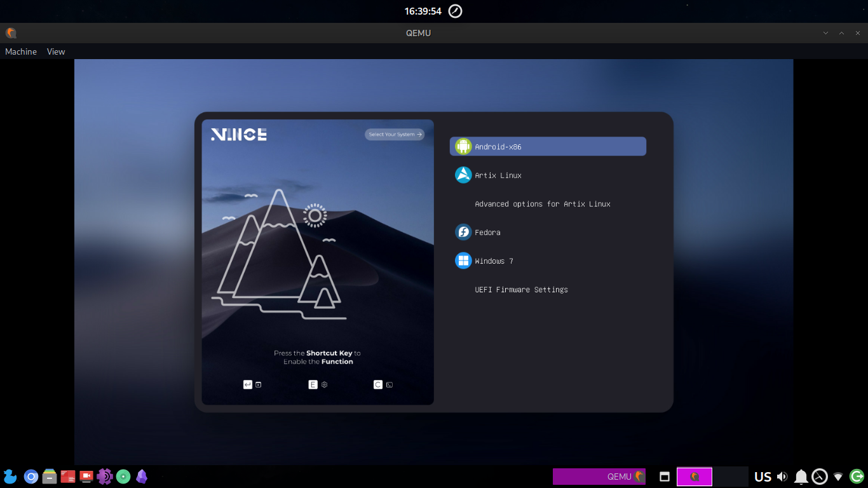
Task: Open Advanced options for Artix Linux
Action: click(x=543, y=204)
